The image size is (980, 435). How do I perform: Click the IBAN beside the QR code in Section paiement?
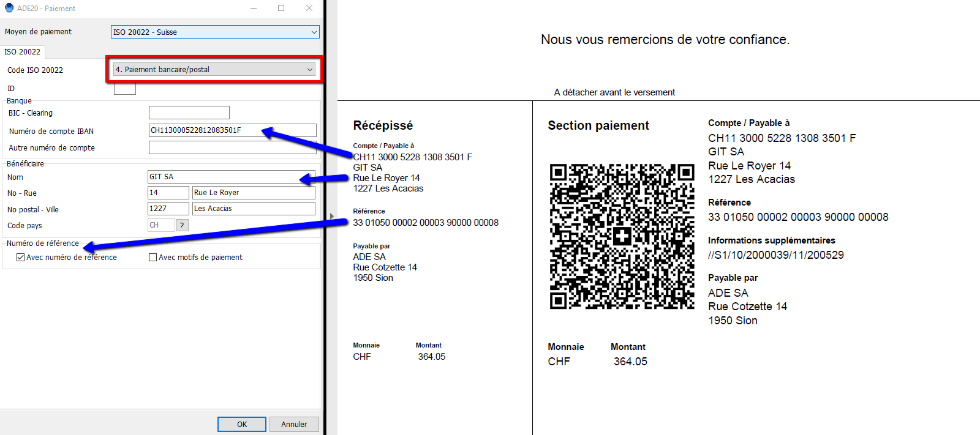click(782, 138)
